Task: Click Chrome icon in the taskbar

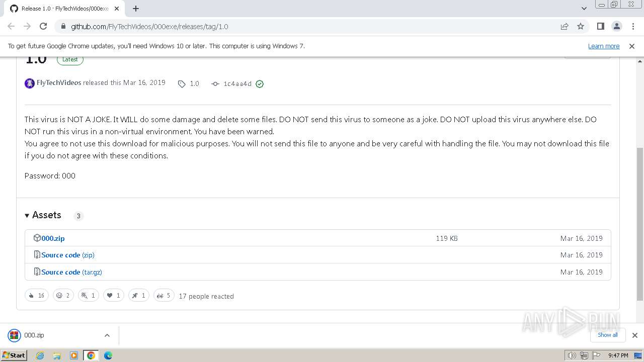Action: (x=91, y=355)
